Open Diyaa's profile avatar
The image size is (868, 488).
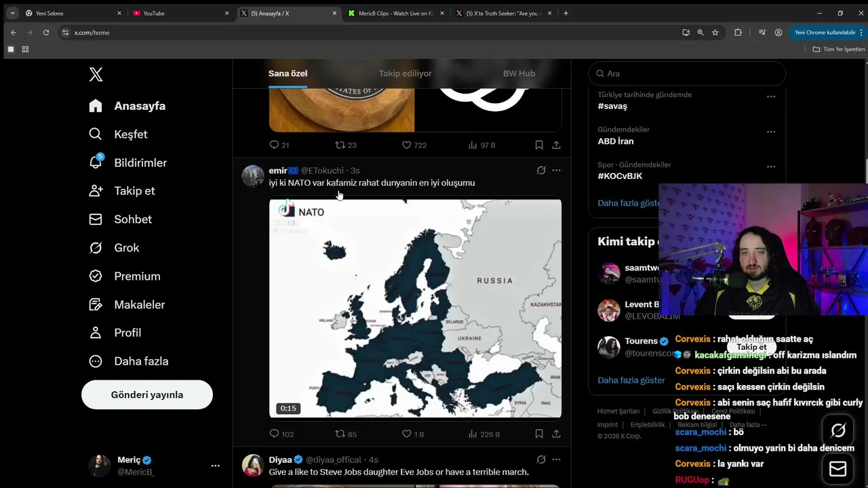[x=253, y=465]
